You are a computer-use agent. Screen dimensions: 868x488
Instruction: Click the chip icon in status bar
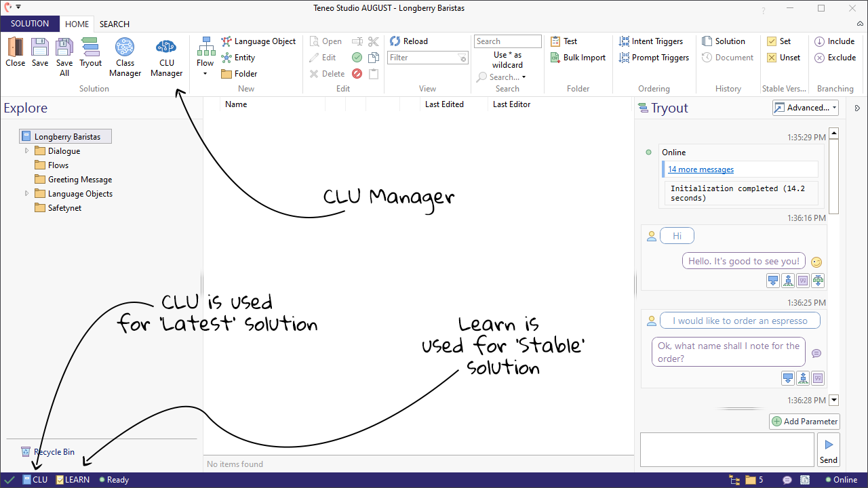point(805,480)
